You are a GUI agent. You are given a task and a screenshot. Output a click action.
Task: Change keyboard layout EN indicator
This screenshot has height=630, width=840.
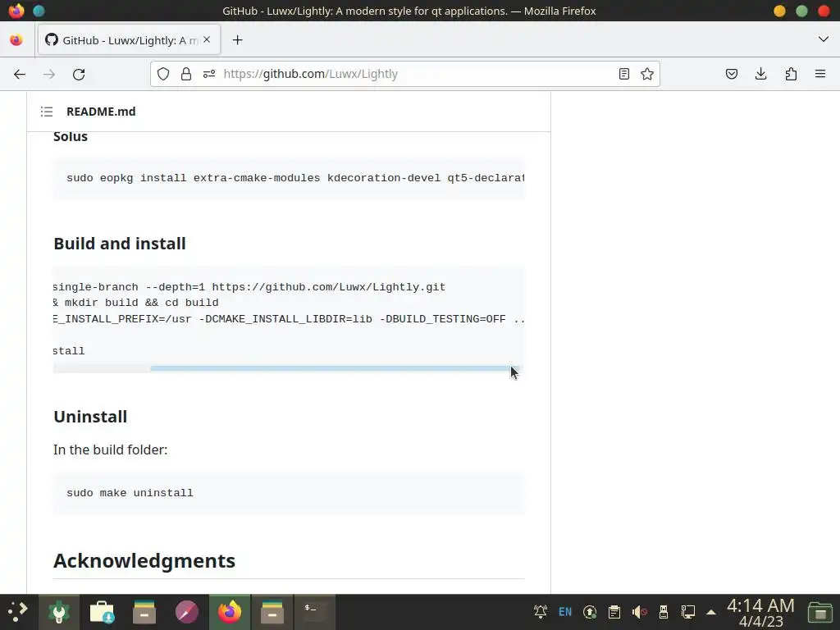(565, 612)
